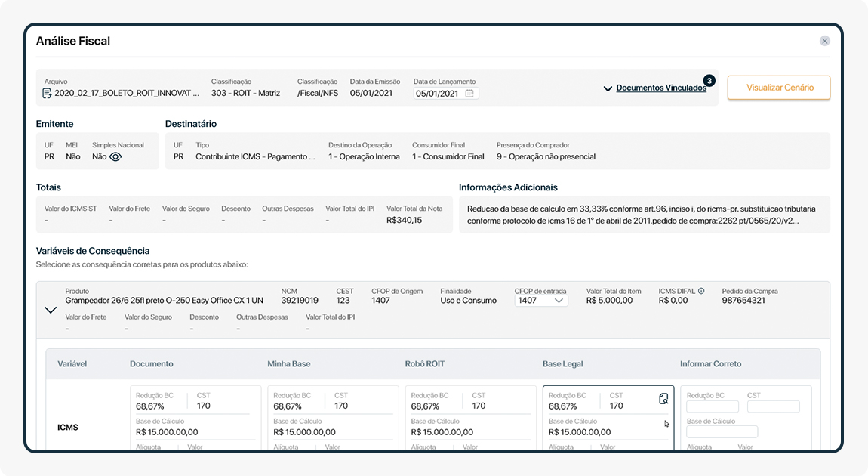Expand the Documentos Vinculados chevron

tap(608, 88)
